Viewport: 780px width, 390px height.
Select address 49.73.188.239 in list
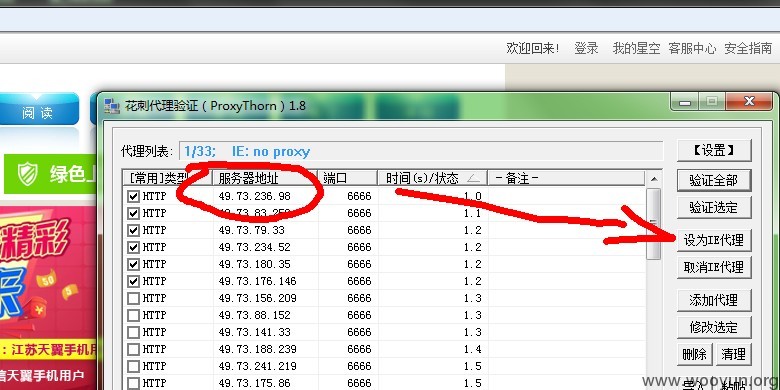click(257, 349)
